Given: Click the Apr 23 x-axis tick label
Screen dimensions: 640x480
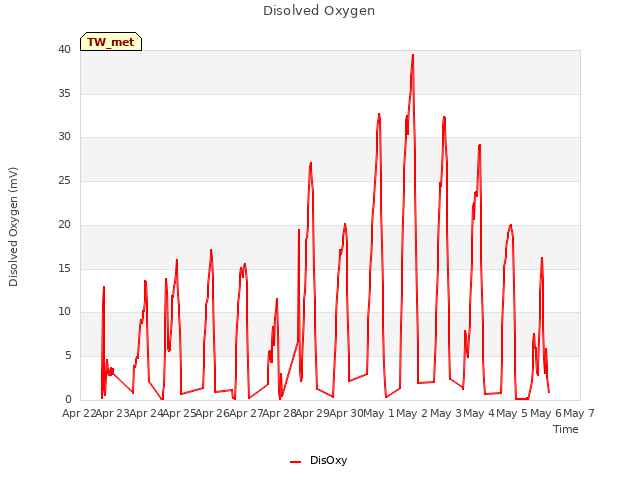Looking at the screenshot, I should point(113,413).
